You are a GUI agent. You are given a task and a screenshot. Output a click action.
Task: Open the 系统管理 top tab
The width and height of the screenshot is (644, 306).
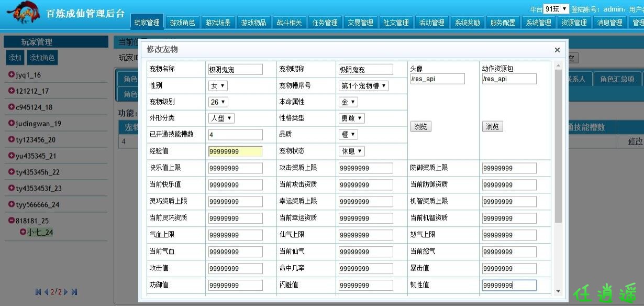(538, 22)
